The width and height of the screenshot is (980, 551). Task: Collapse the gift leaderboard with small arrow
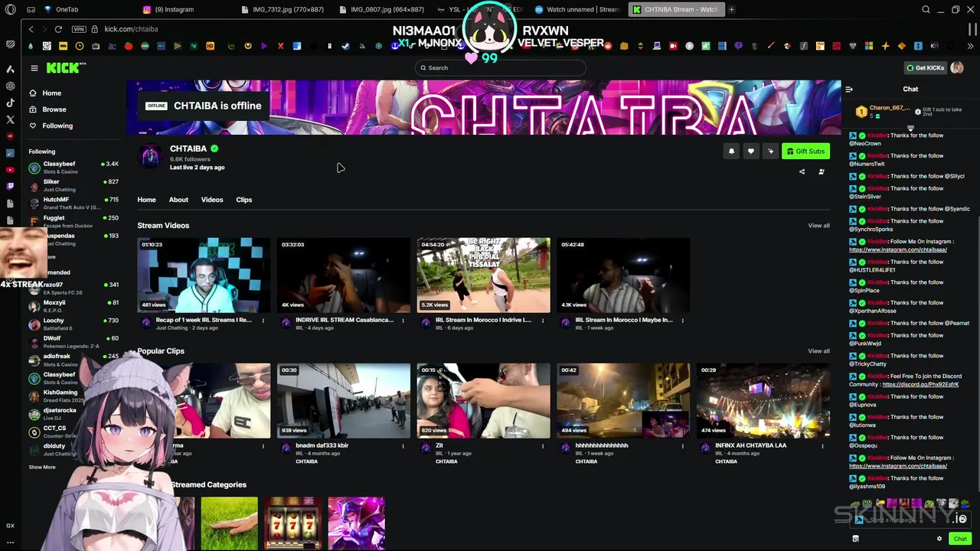tap(910, 128)
